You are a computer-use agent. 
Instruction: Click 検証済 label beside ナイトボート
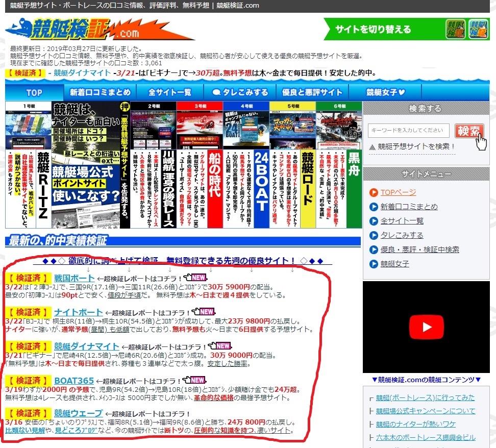tap(28, 312)
